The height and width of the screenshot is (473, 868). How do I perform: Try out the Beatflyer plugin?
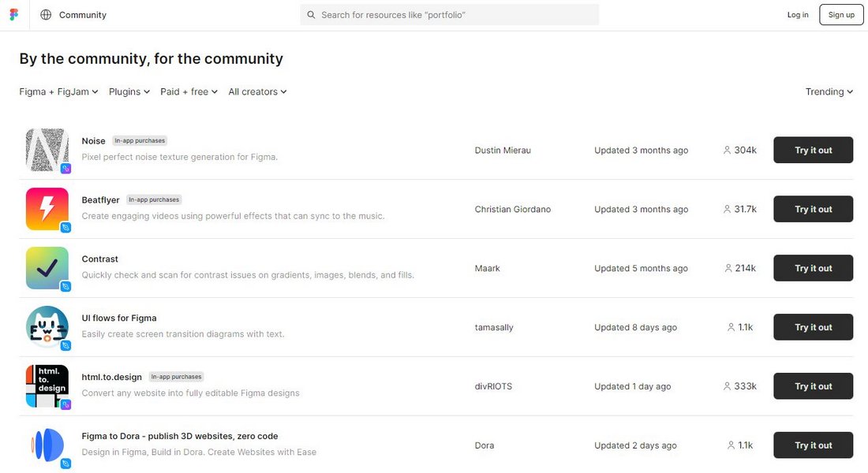point(814,209)
